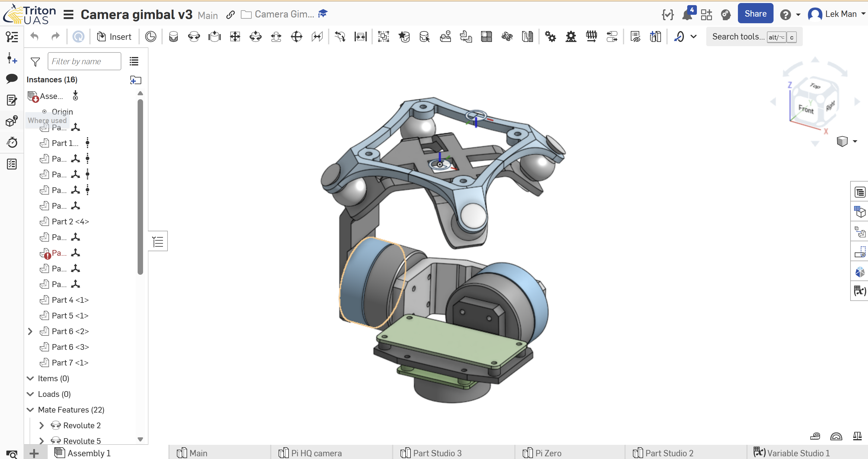This screenshot has width=868, height=459.
Task: Collapse the Mate Features (22) section
Action: [x=30, y=410]
